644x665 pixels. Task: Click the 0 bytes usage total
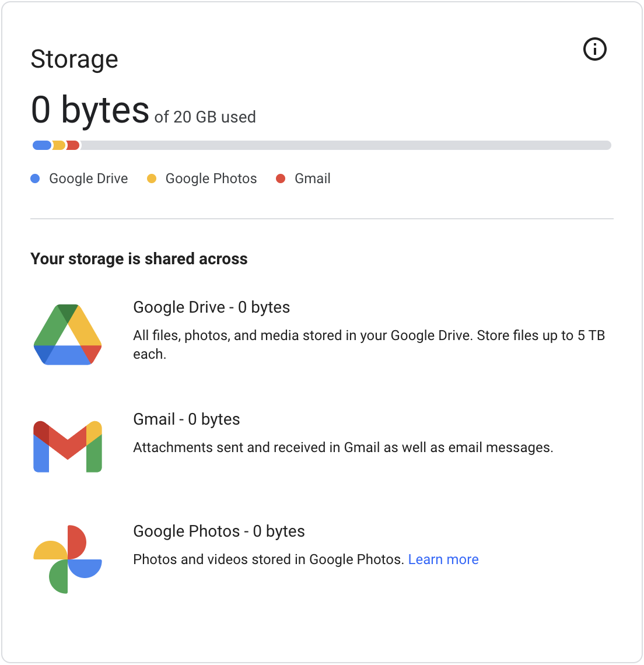click(90, 110)
